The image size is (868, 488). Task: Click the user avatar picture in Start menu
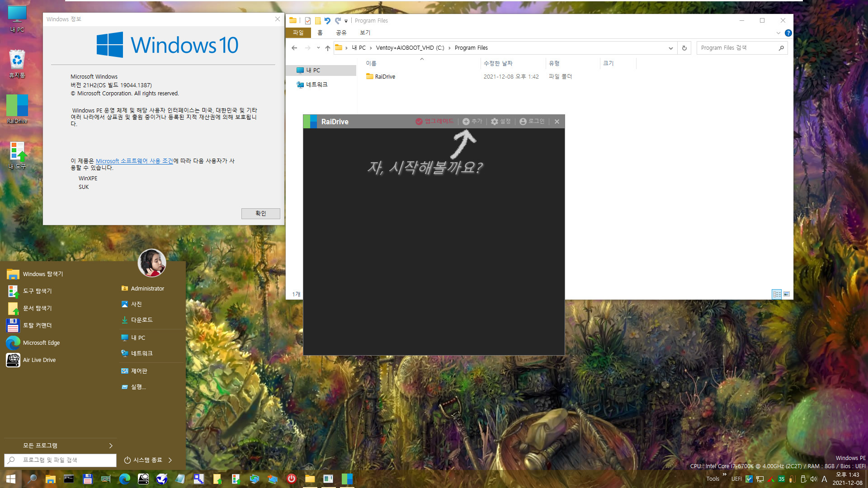[x=152, y=263]
